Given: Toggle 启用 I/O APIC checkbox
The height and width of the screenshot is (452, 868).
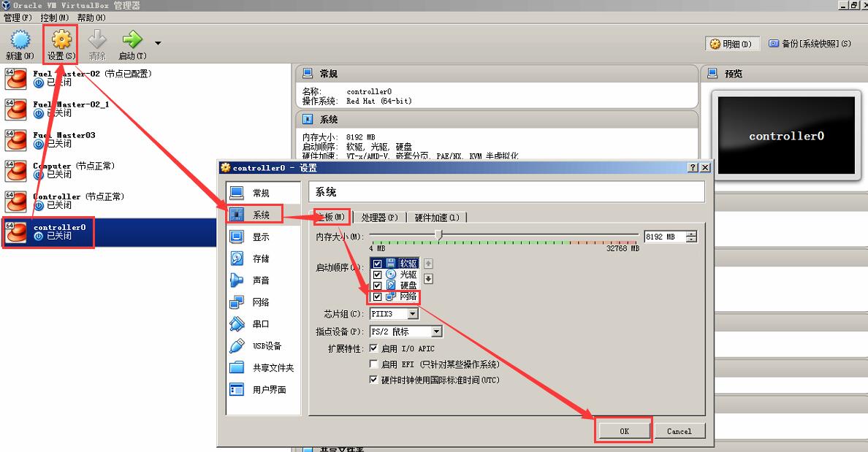Looking at the screenshot, I should click(x=373, y=348).
